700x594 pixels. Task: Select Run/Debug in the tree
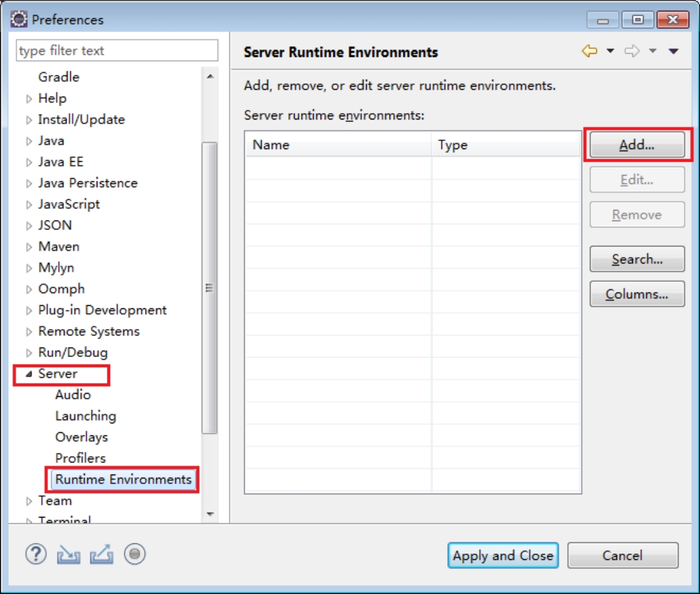(73, 353)
